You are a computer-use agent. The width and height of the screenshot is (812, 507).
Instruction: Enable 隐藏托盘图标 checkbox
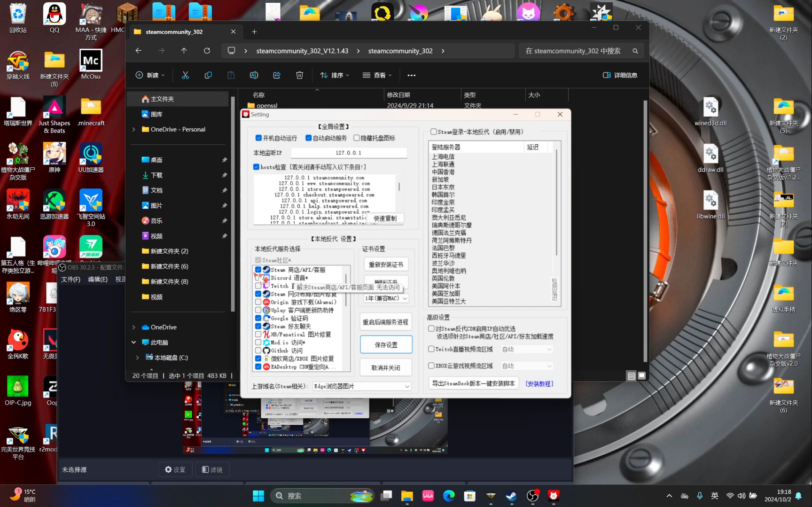tap(357, 138)
